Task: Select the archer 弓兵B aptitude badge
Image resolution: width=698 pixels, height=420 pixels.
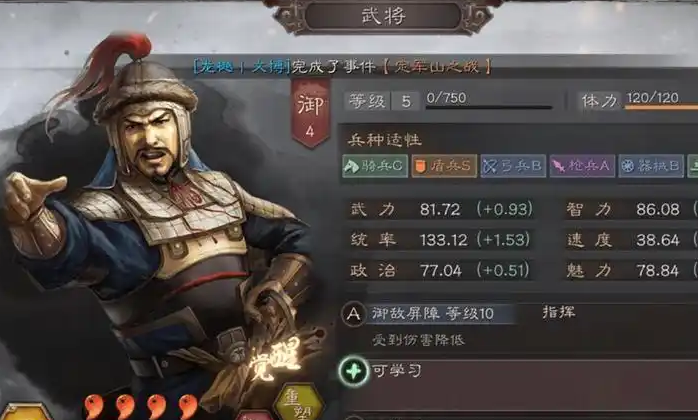Action: pos(513,166)
